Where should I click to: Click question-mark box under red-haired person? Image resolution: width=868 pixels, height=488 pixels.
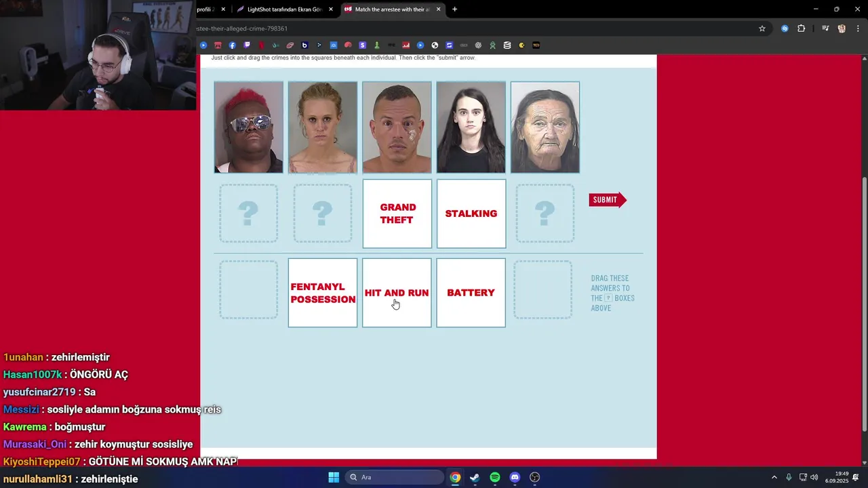click(248, 213)
